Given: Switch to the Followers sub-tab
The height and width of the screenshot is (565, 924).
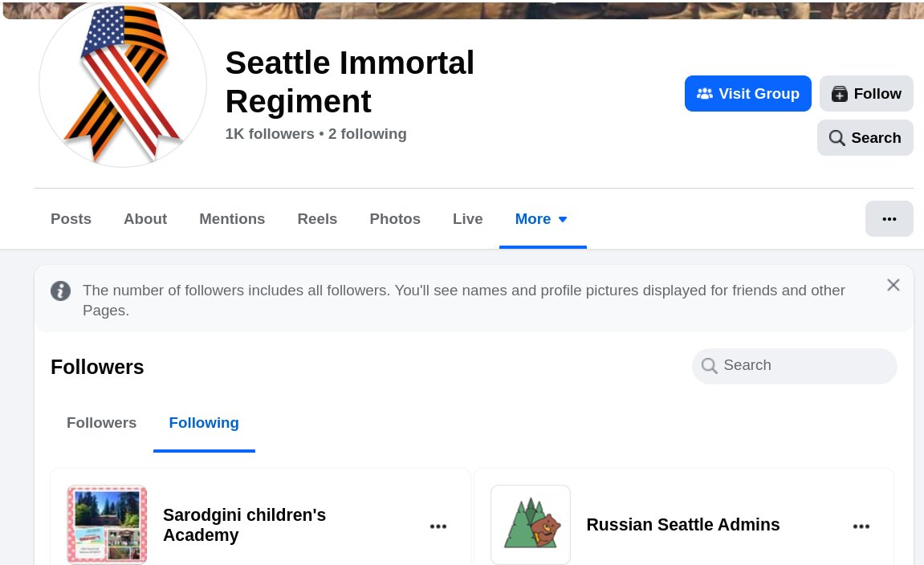Looking at the screenshot, I should (101, 423).
